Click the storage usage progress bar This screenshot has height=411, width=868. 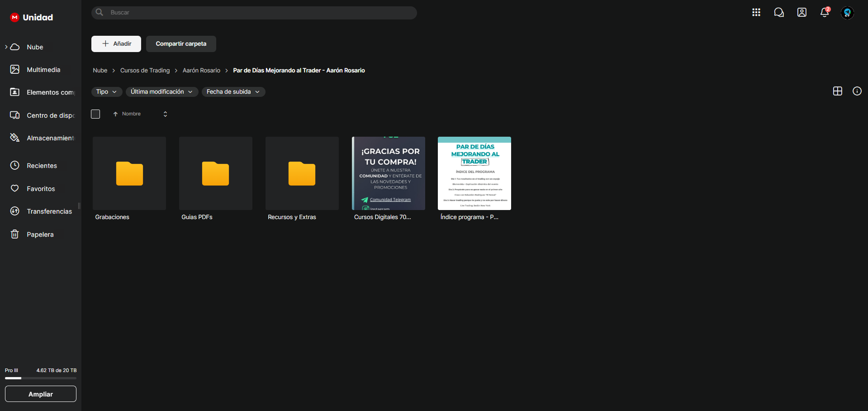(41, 378)
